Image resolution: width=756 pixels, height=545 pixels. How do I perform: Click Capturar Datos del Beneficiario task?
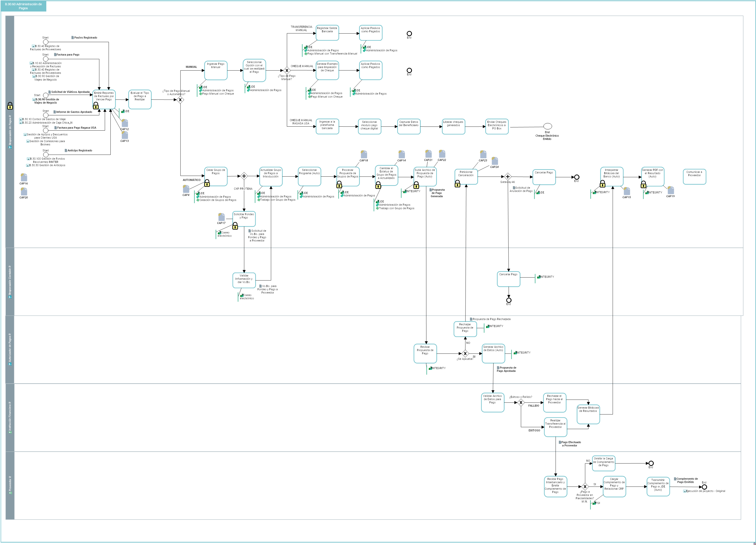(x=409, y=127)
